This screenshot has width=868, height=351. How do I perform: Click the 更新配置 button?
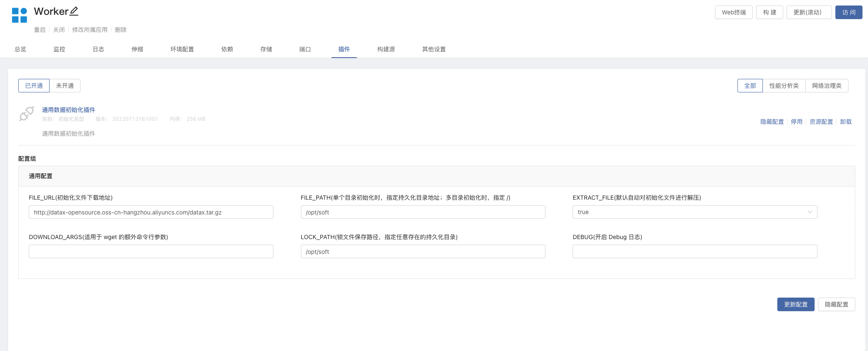point(796,304)
